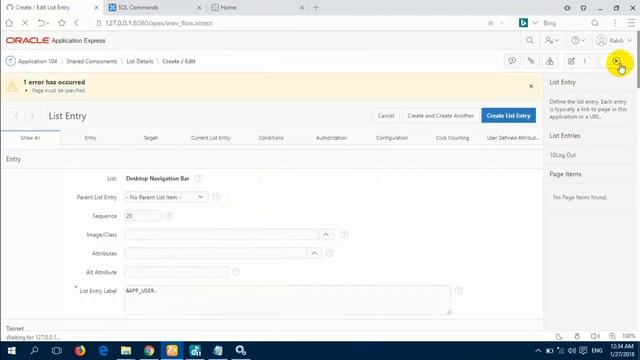Screen dimensions: 640x360
Task: Click Create and Create Another
Action: click(440, 116)
